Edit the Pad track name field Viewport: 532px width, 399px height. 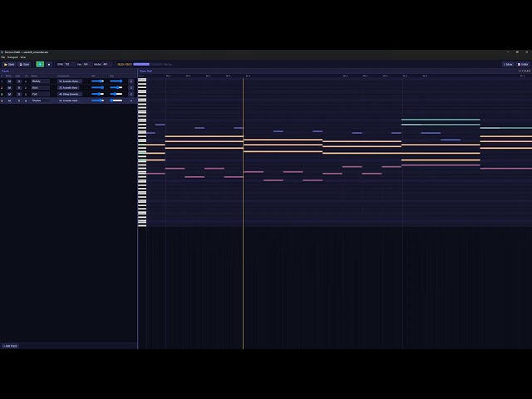[41, 94]
